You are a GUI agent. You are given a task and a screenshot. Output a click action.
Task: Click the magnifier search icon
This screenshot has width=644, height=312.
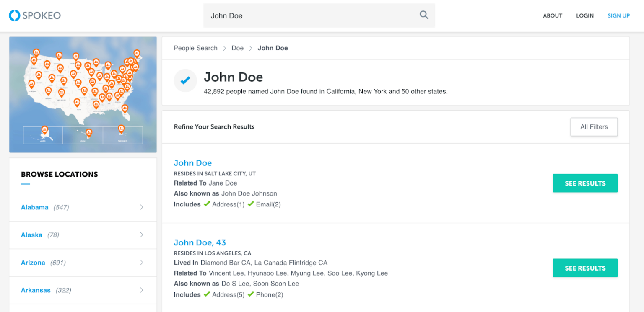click(424, 15)
